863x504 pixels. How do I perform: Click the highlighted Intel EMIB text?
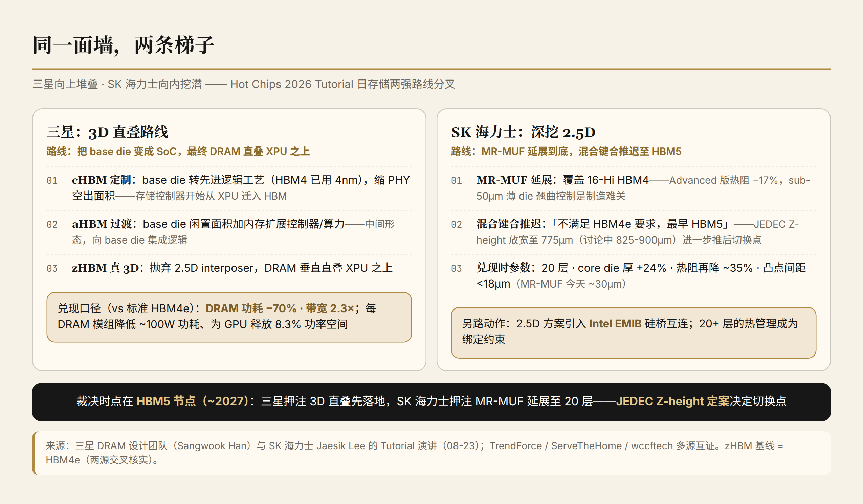click(x=615, y=324)
